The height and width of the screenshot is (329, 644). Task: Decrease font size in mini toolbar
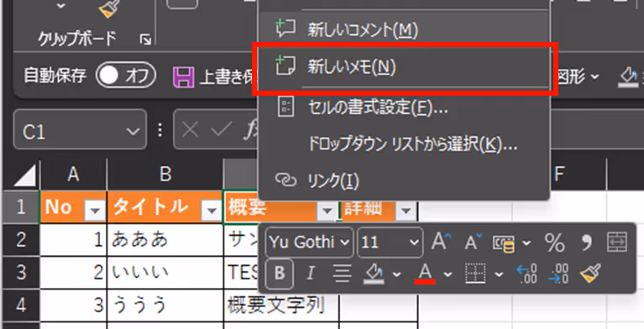(474, 243)
